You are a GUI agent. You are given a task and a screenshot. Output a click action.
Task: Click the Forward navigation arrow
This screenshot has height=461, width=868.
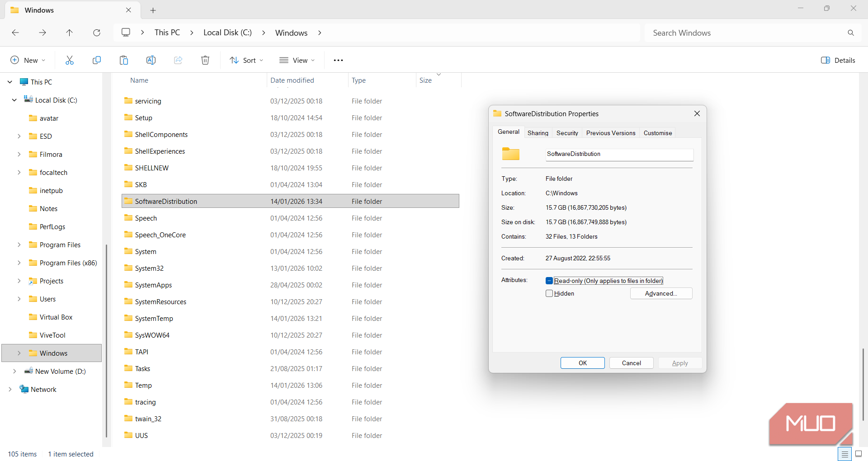coord(42,33)
